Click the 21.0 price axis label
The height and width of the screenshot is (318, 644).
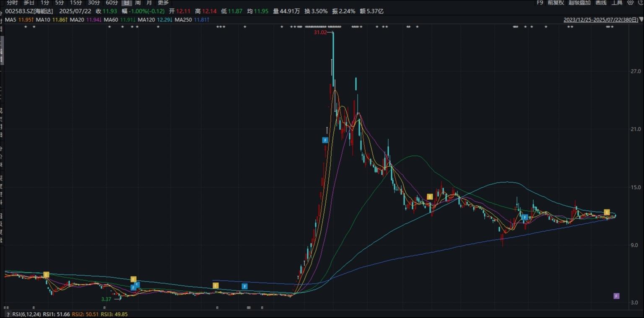click(x=636, y=129)
